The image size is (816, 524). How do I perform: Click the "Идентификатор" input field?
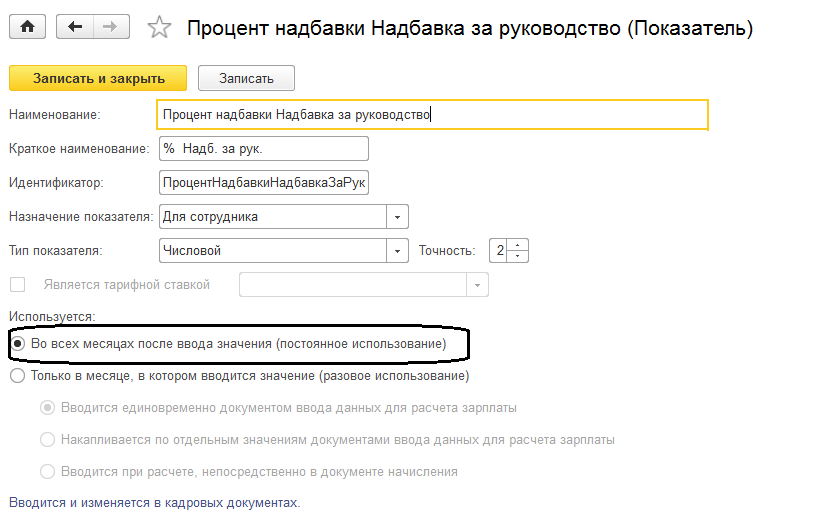[263, 183]
